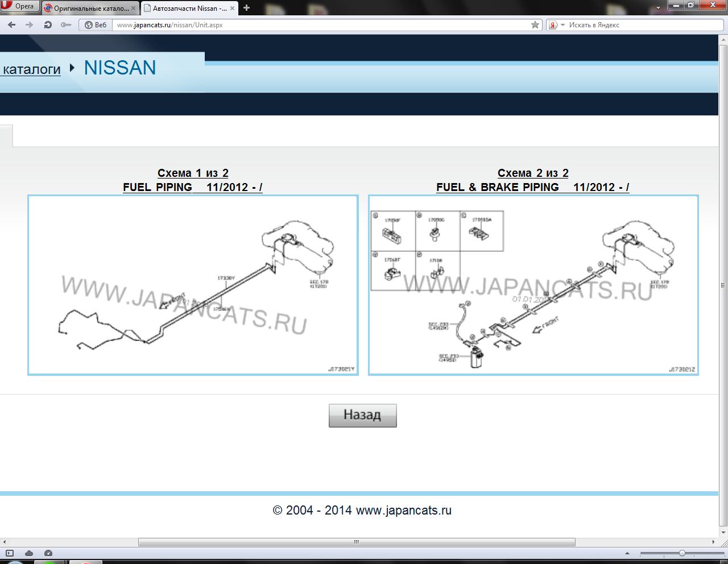The height and width of the screenshot is (564, 728).
Task: Go back to the previous page
Action: click(x=11, y=25)
